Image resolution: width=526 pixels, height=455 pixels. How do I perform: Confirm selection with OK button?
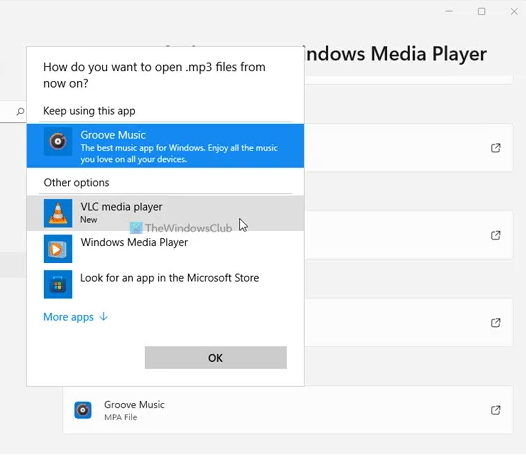tap(216, 358)
